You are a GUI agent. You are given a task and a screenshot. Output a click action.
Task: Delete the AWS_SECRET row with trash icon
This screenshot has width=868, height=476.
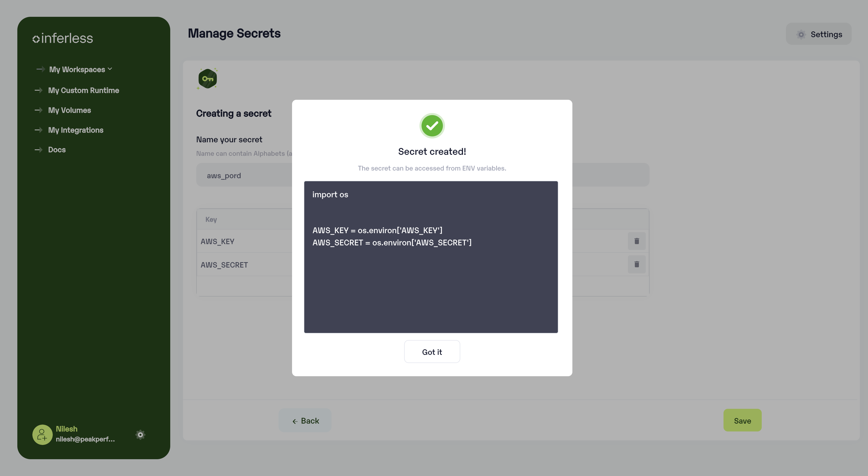pos(637,264)
